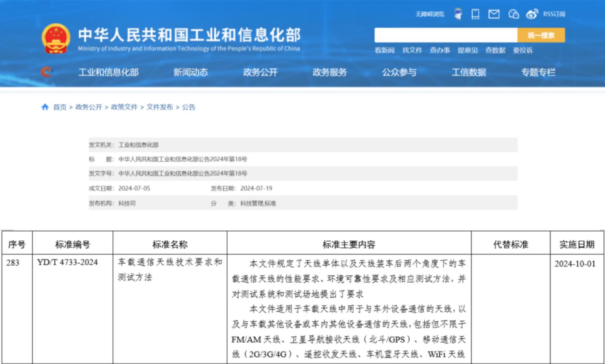Go to 首页 in the breadcrumb
The image size is (605, 364).
[x=60, y=107]
